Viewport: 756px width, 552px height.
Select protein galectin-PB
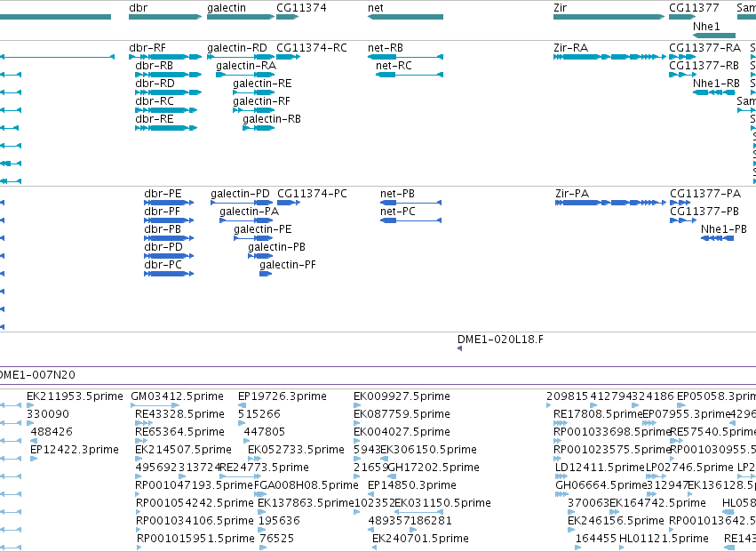(260, 257)
